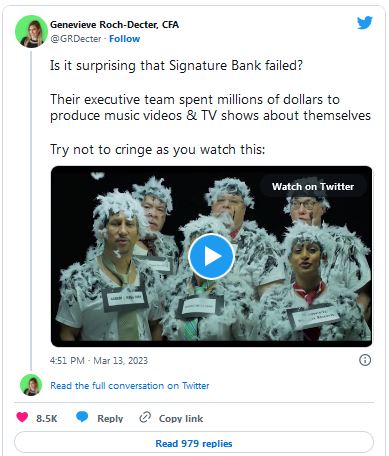Click the @GRDecter handle
The width and height of the screenshot is (389, 456).
click(x=76, y=39)
